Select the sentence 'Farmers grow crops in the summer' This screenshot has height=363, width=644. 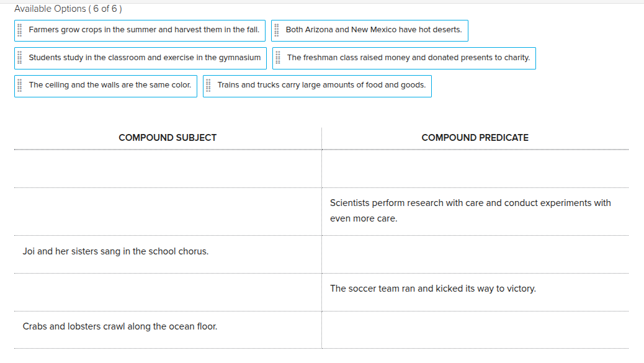pyautogui.click(x=144, y=30)
